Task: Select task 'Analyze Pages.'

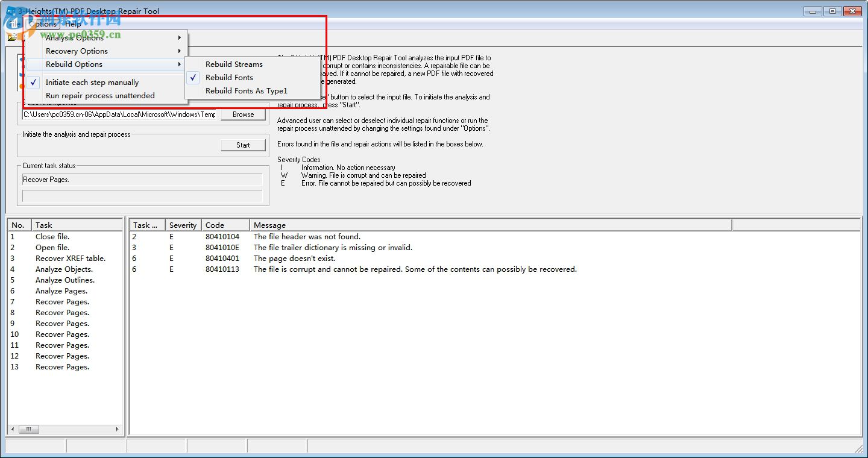Action: point(61,291)
